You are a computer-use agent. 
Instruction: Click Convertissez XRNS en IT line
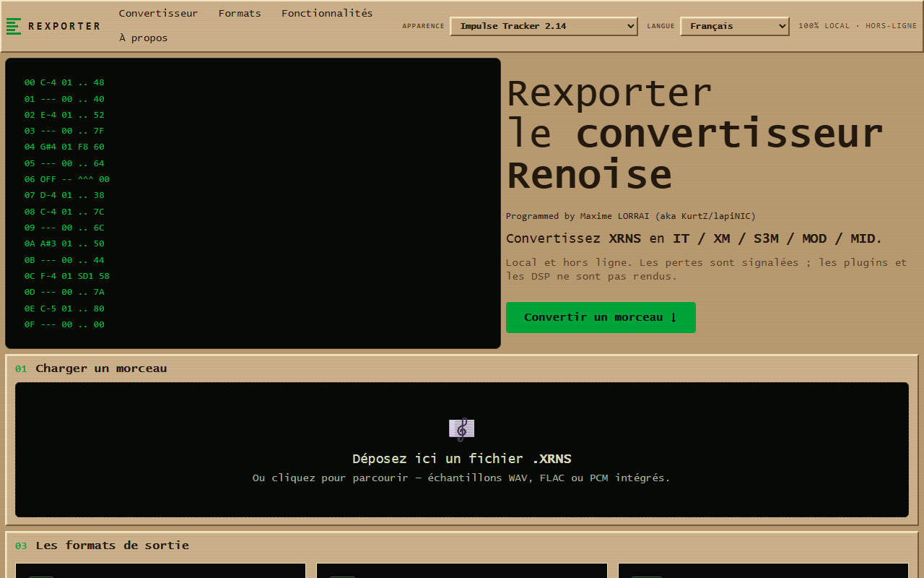pos(694,238)
